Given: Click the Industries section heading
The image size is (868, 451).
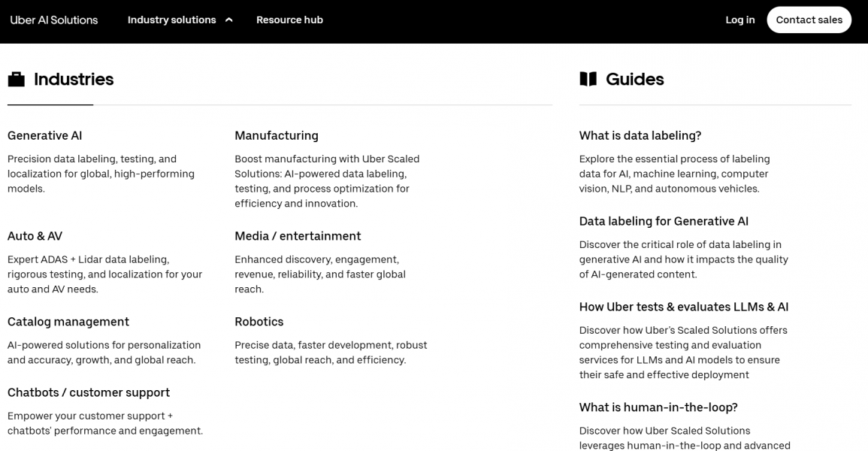Looking at the screenshot, I should click(74, 80).
